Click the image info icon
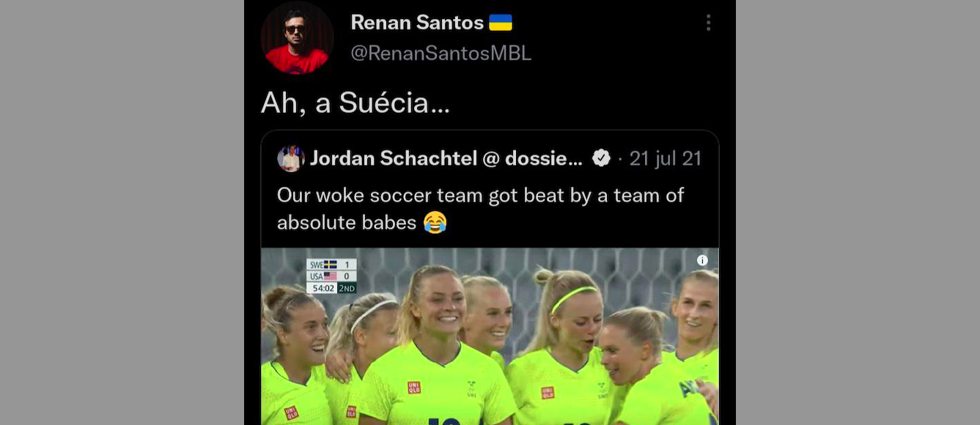Viewport: 980px width, 425px height. click(702, 260)
